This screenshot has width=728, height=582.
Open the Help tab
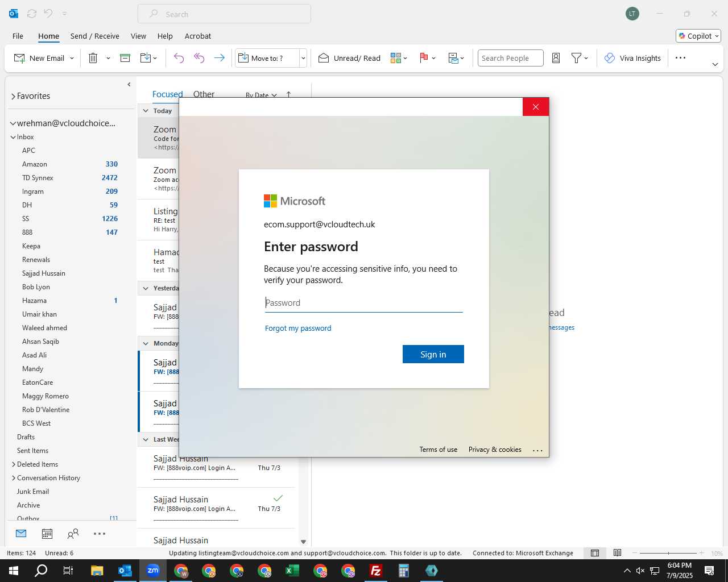tap(165, 36)
